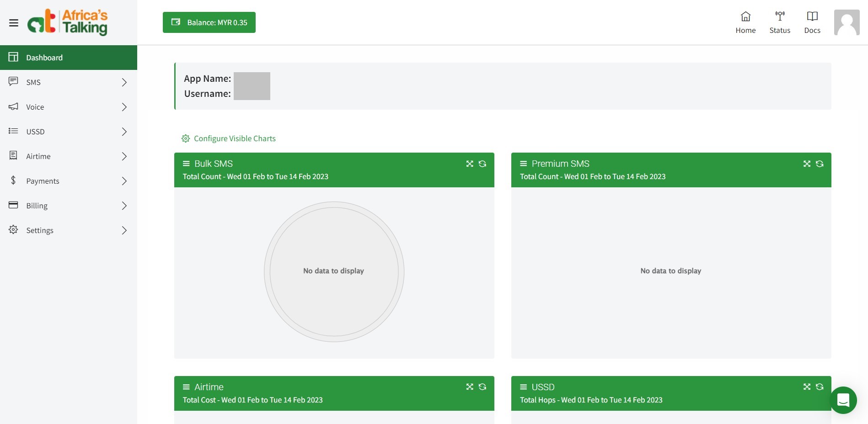Click the hamburger menu icon beside the logo
Screen dimensions: 868x424
(14, 23)
